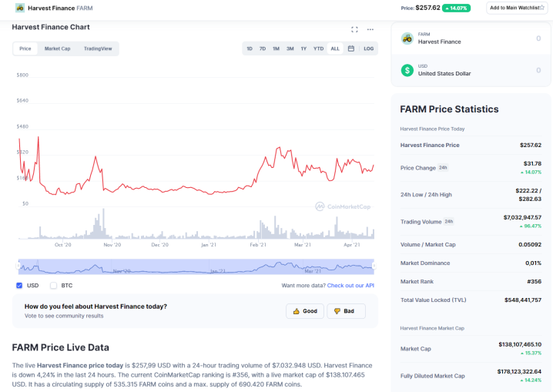Screen dimensions: 553x392
Task: Enable the BTC checkbox below chart
Action: point(53,285)
